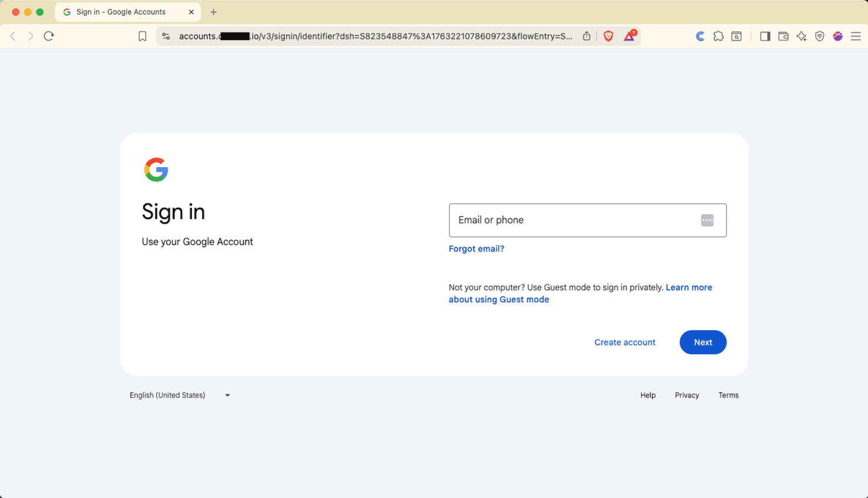Bookmark this page with the bookmark icon
The image size is (868, 498).
click(142, 36)
